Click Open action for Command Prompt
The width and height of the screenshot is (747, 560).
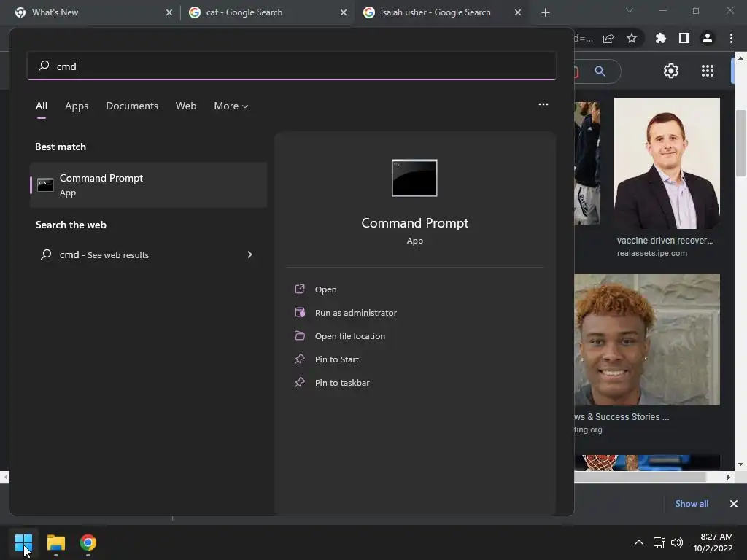pyautogui.click(x=326, y=289)
